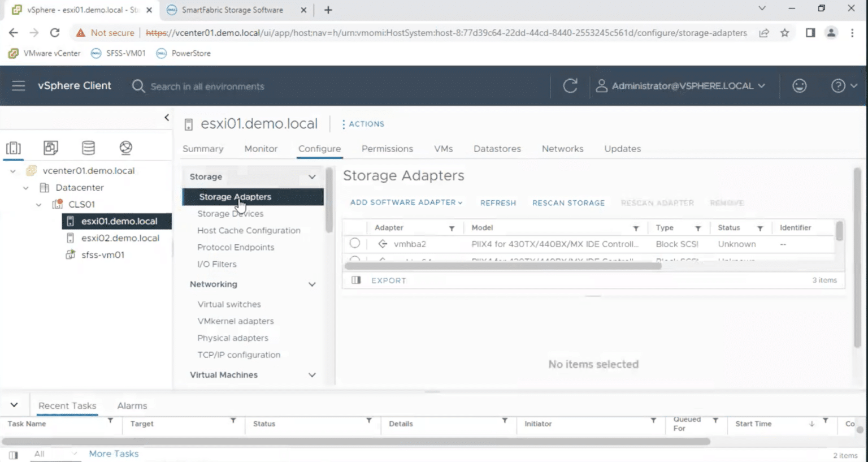Click the search in all environments field
Image resolution: width=868 pixels, height=462 pixels.
pos(207,87)
